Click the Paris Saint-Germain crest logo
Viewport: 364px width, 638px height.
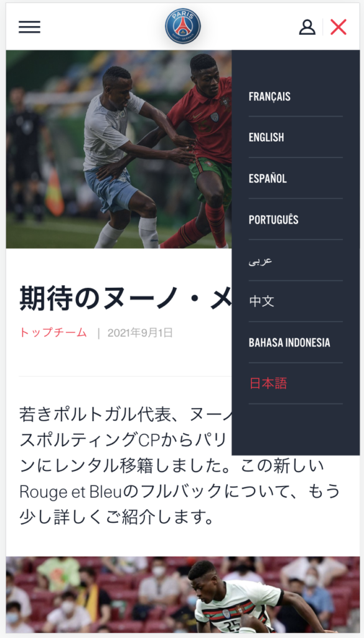pyautogui.click(x=182, y=26)
